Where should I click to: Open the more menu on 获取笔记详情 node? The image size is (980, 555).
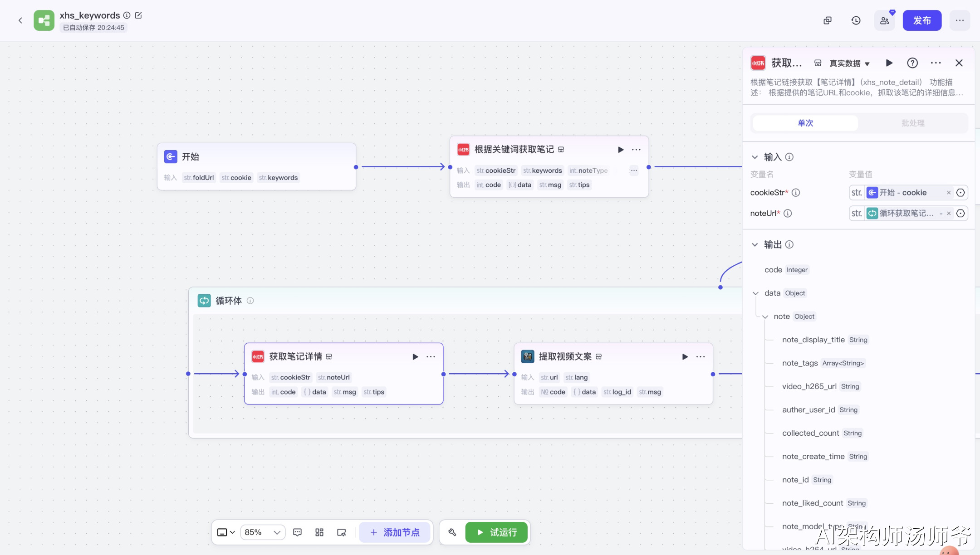431,357
